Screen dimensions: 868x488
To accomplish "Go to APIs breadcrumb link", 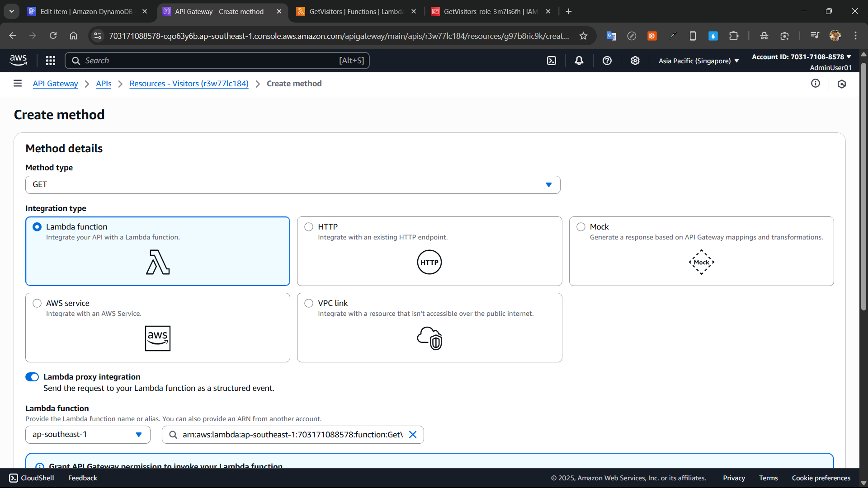I will point(104,84).
